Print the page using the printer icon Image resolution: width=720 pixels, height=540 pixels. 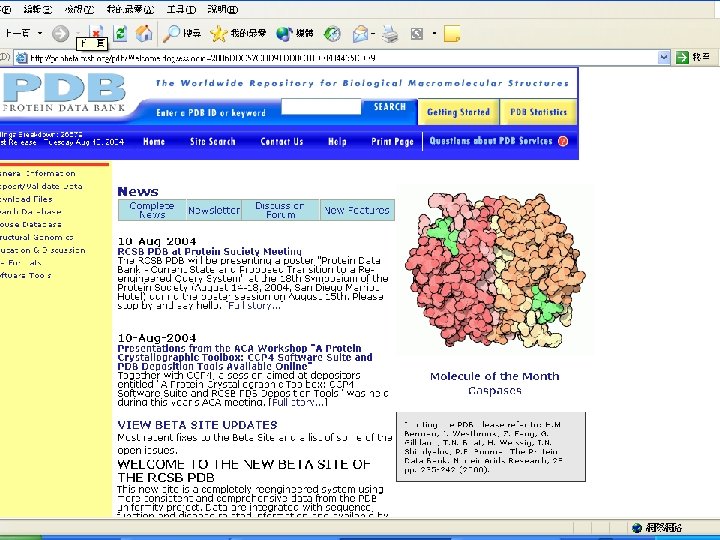click(390, 33)
